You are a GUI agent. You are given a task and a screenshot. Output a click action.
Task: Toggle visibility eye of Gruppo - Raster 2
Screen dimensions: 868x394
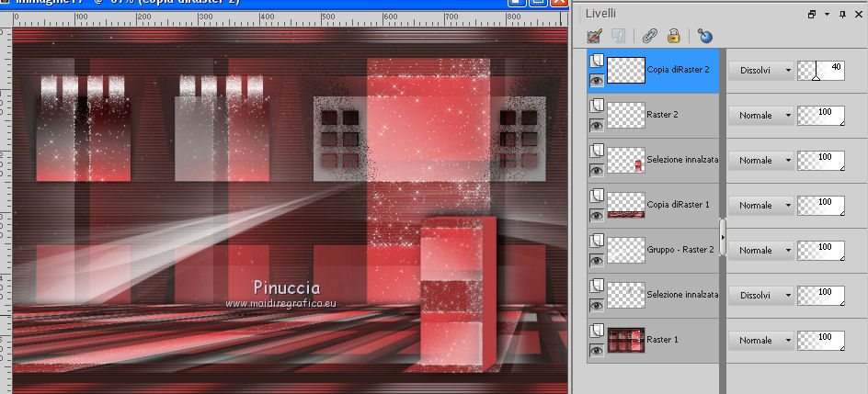coord(597,260)
